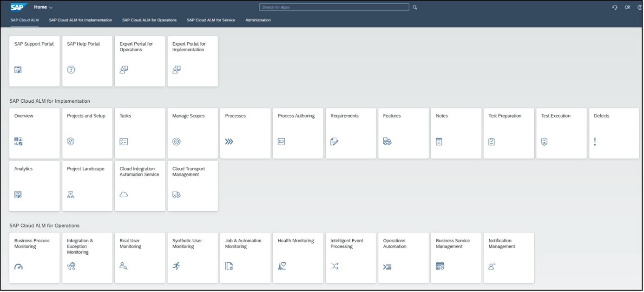Open the Process Authoring icon

[281, 141]
